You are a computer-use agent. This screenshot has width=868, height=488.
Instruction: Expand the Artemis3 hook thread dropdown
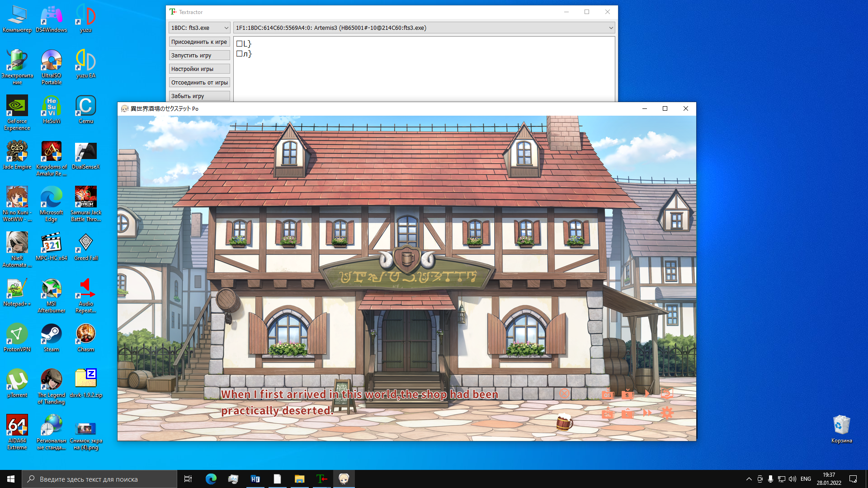pyautogui.click(x=611, y=28)
